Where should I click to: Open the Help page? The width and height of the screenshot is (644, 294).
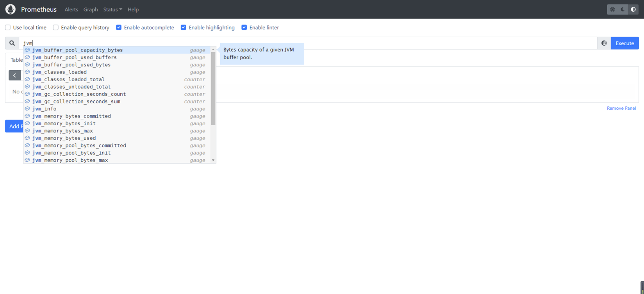pos(133,9)
